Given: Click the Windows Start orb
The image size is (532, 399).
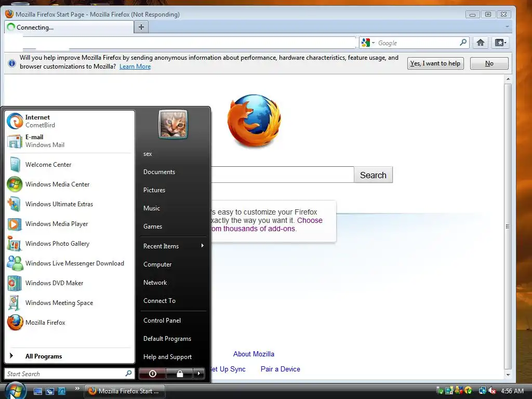Looking at the screenshot, I should 15,391.
